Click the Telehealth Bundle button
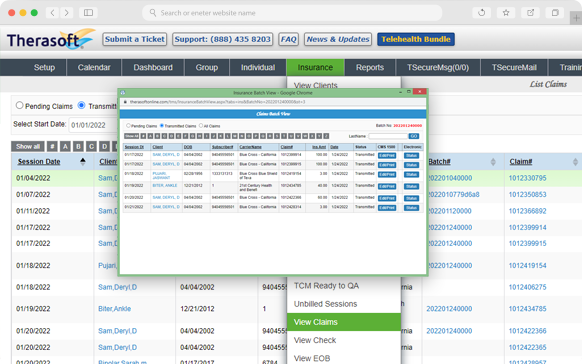This screenshot has width=582, height=364. tap(416, 39)
